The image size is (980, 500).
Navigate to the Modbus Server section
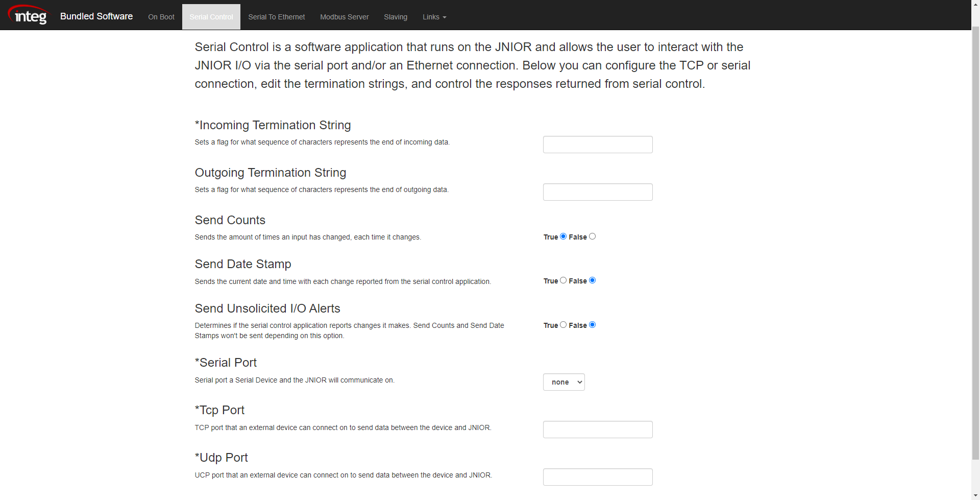click(x=344, y=16)
